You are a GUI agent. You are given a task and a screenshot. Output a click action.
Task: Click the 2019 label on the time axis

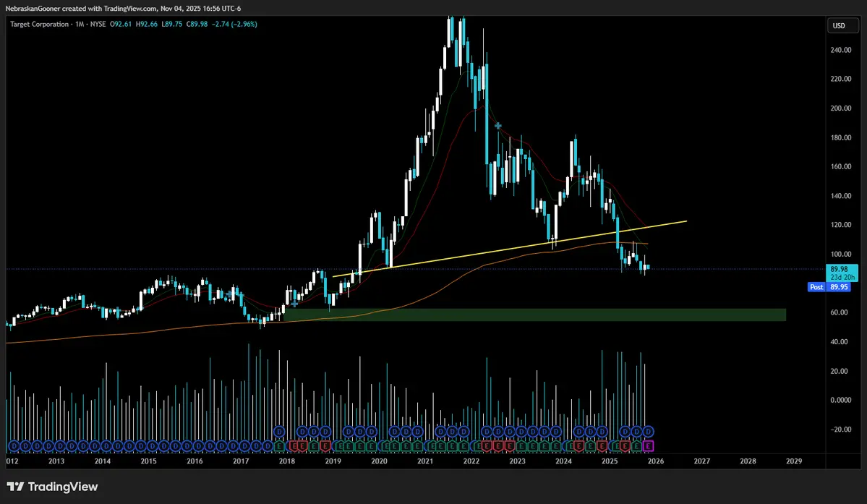pyautogui.click(x=333, y=461)
